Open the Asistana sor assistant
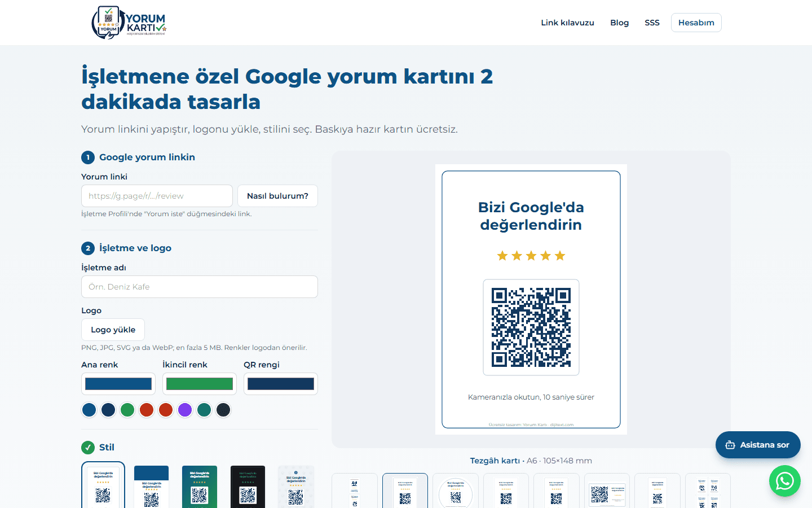 tap(758, 445)
